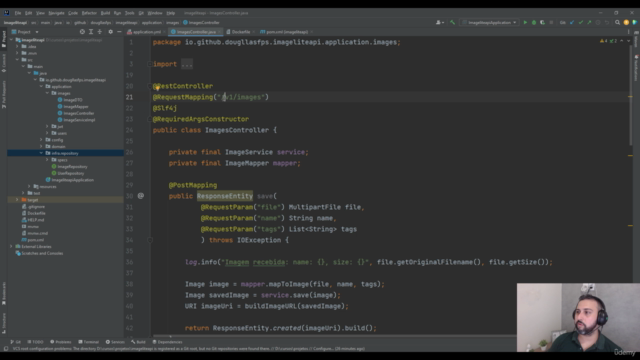Click Collapse All icon in the Project panel

[x=100, y=32]
